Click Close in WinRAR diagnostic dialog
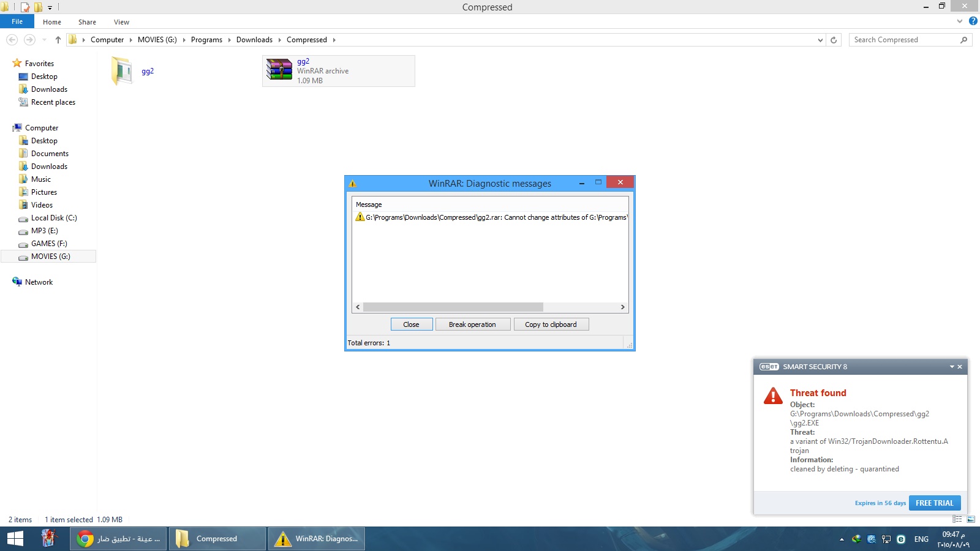The height and width of the screenshot is (551, 980). click(x=412, y=324)
